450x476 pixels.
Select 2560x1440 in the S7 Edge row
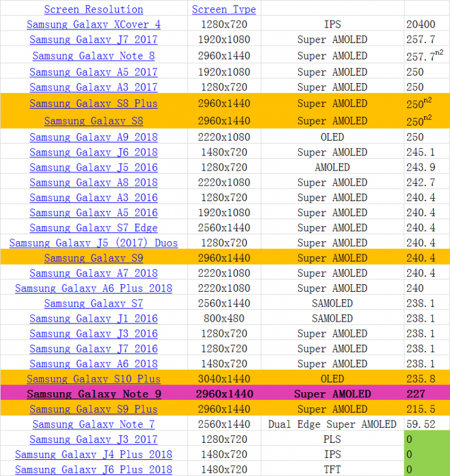click(224, 228)
